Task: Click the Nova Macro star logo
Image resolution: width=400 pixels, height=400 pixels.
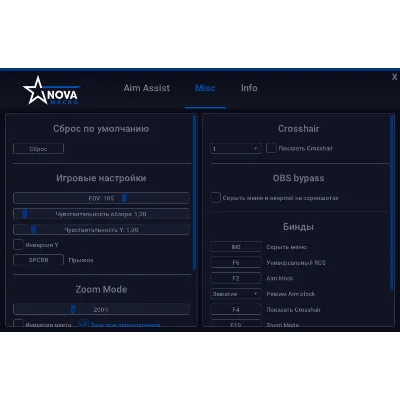Action: pyautogui.click(x=51, y=91)
